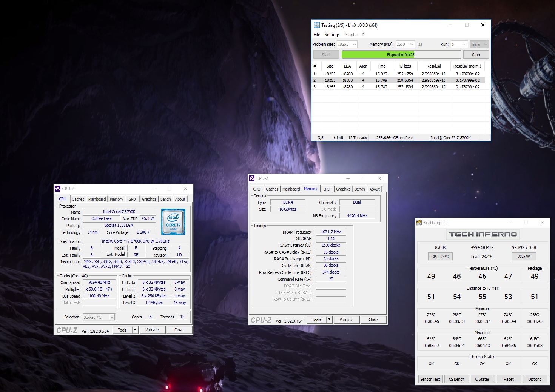This screenshot has height=392, width=555.
Task: Click the 'Load 23.4%' reading in RealTemp
Action: coord(482,257)
